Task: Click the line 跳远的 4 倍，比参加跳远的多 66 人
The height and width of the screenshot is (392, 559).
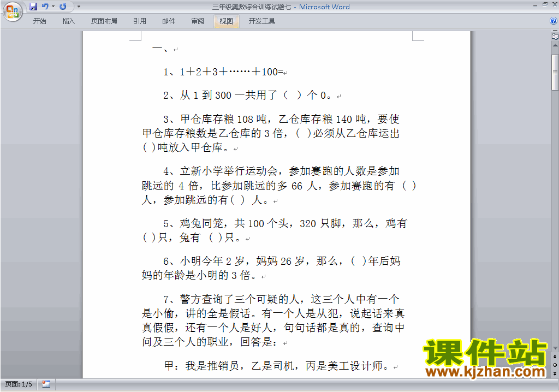Action: [x=279, y=186]
